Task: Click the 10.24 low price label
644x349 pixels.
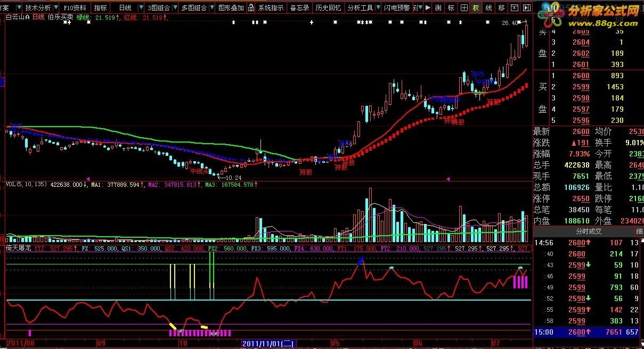Action: click(x=234, y=177)
